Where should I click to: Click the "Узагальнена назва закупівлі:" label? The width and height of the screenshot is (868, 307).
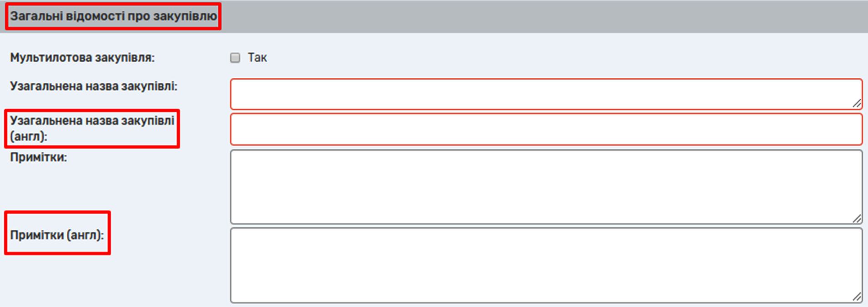94,86
